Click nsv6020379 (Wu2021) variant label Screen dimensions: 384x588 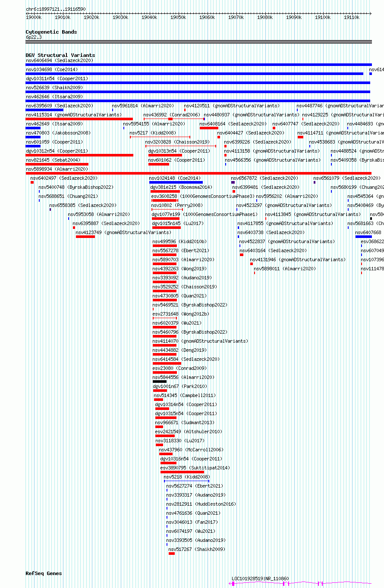[177, 323]
